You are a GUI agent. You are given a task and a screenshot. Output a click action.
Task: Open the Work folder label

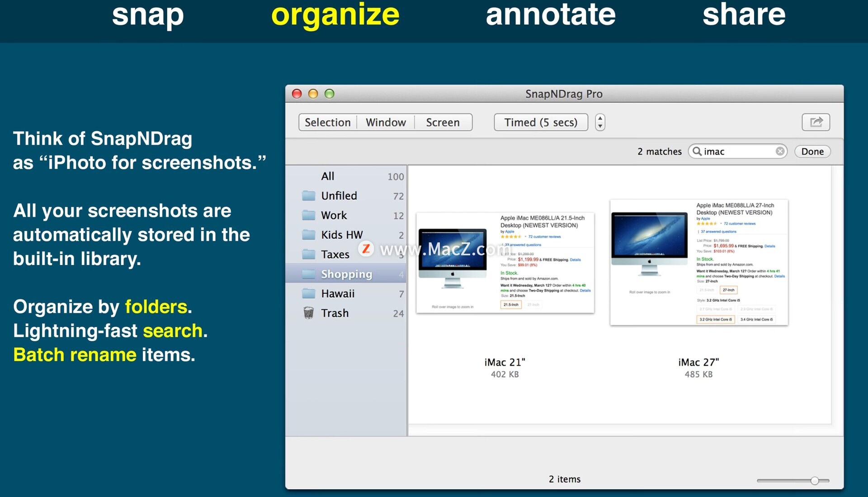tap(334, 215)
